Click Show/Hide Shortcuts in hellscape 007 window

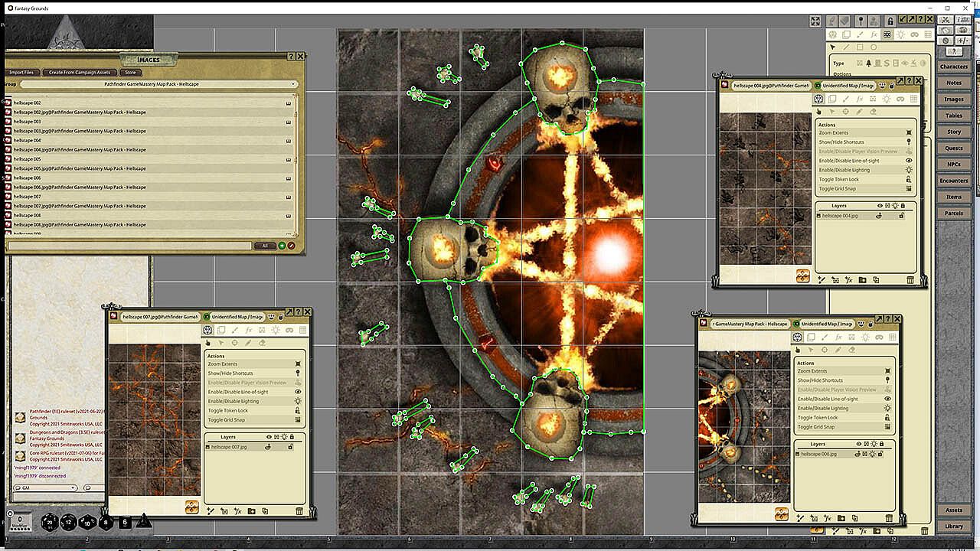pos(255,373)
